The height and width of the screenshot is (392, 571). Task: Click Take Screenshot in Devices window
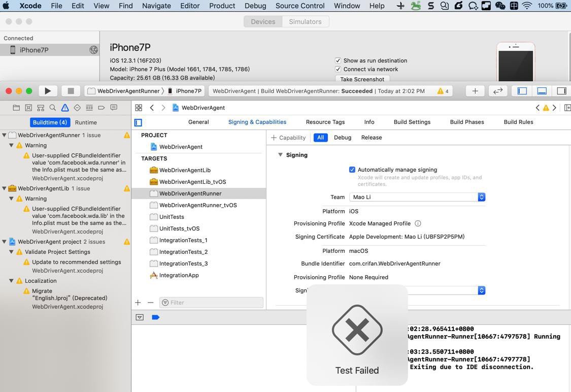pyautogui.click(x=362, y=79)
